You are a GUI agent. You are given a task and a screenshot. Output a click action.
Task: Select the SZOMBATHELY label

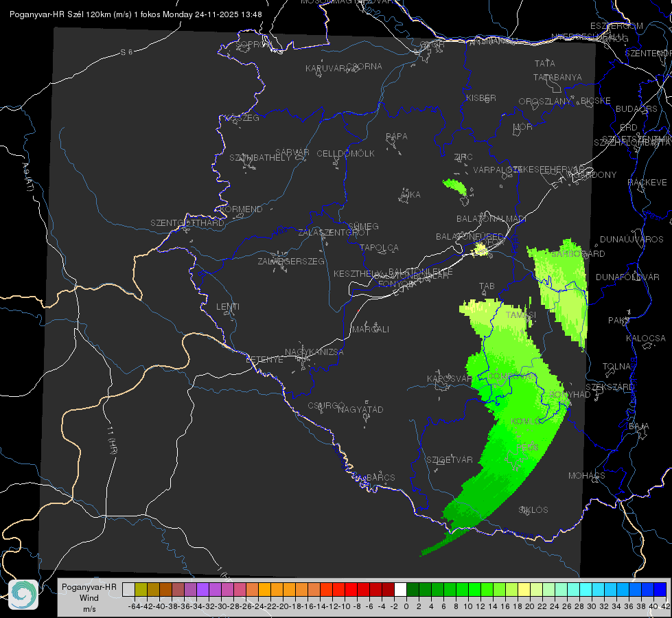[x=260, y=158]
